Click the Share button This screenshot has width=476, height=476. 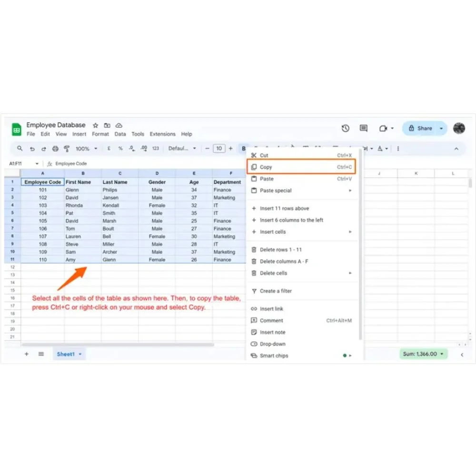point(420,129)
